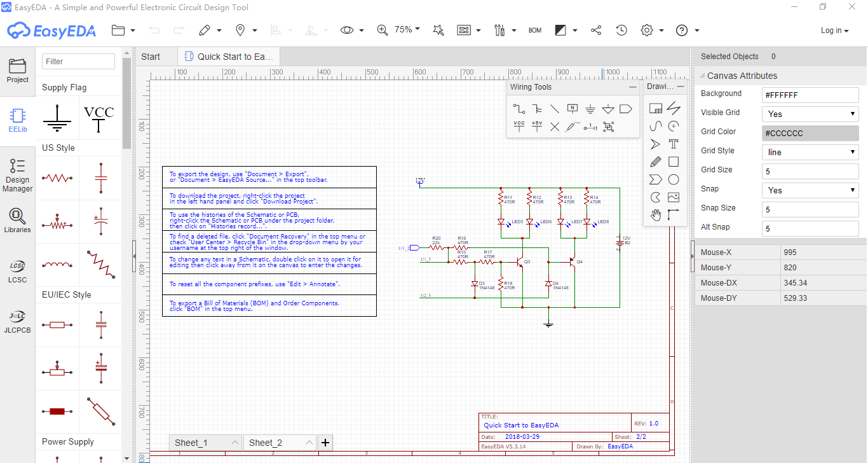Open the pencil drawing tools dropdown in toolbar
Viewport: 868px width, 463px height.
pos(210,30)
